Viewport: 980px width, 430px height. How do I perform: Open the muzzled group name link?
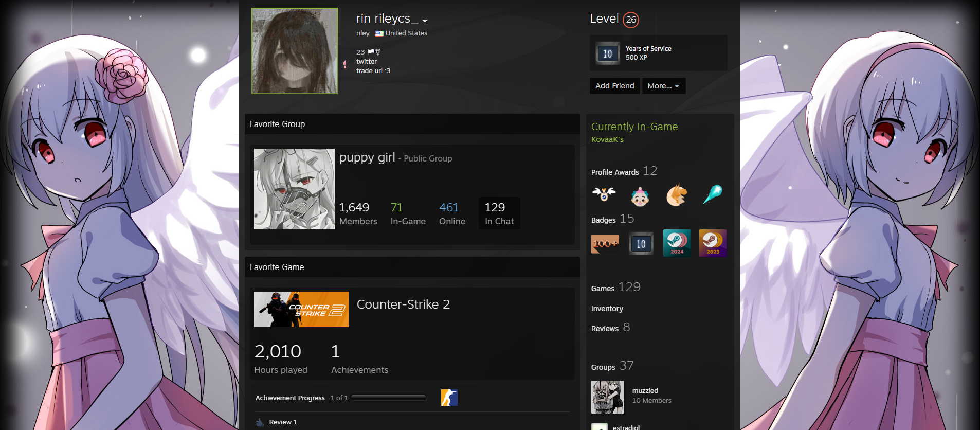645,391
